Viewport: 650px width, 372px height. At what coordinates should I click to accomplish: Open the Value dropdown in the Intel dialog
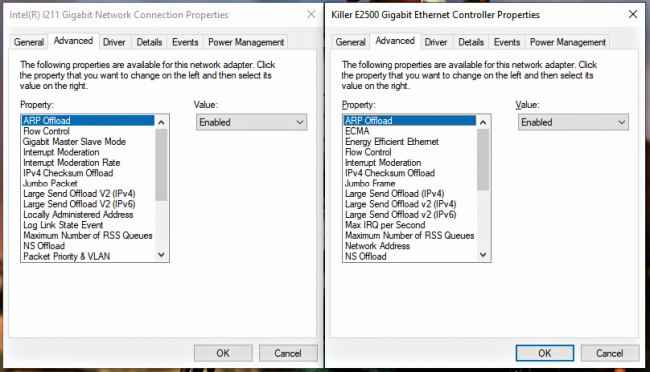[x=251, y=122]
